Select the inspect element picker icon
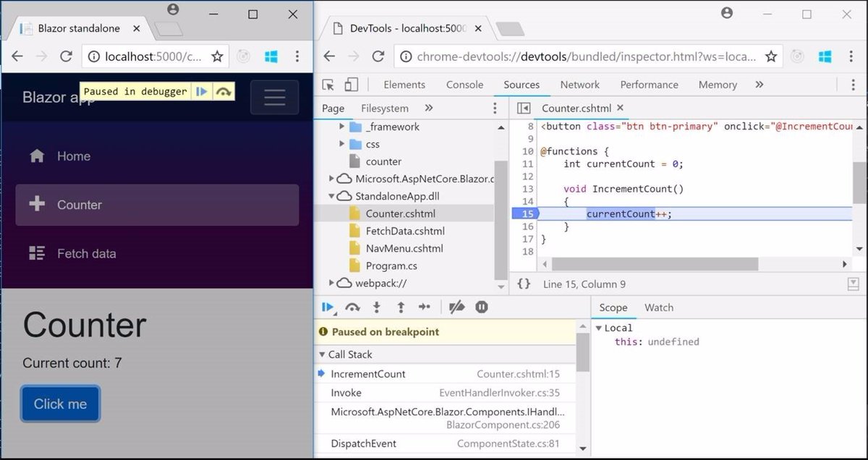868x460 pixels. (328, 85)
